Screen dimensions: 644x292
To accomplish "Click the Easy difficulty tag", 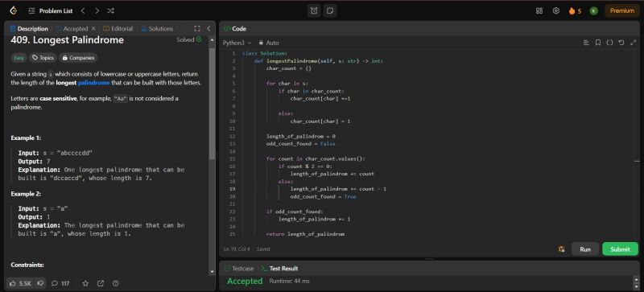I will pyautogui.click(x=19, y=58).
